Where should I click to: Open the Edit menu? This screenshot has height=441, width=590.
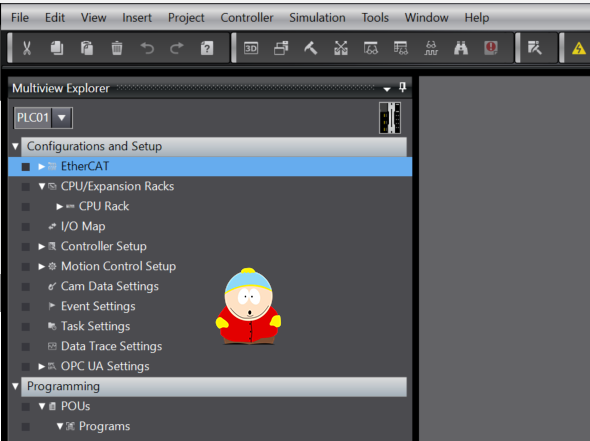click(55, 18)
